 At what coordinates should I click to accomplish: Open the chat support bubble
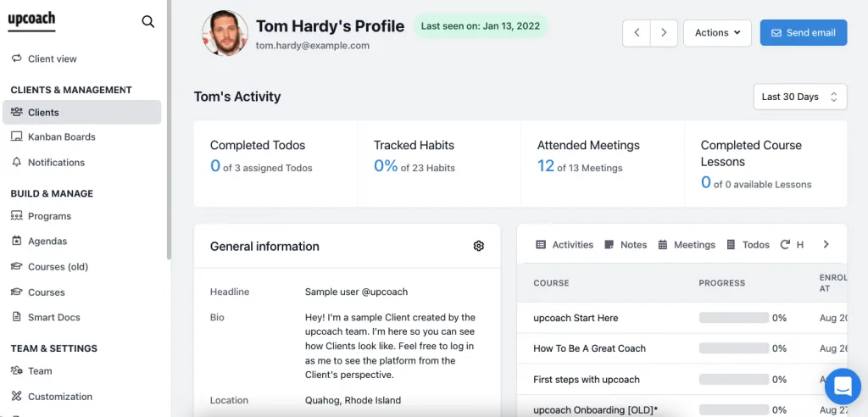pos(843,386)
